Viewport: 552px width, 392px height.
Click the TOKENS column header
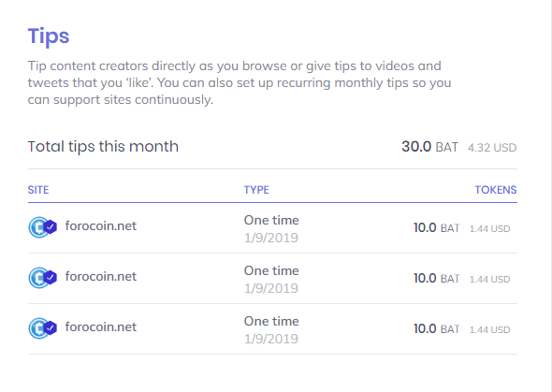(x=496, y=190)
